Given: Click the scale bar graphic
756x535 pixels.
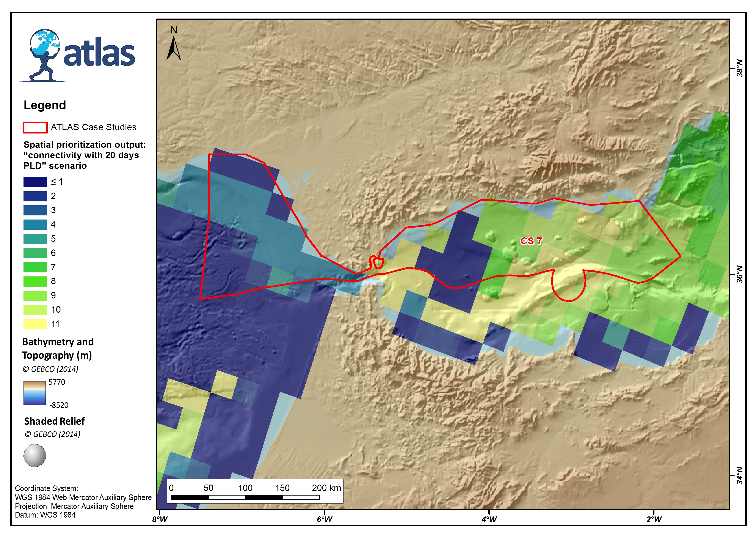Looking at the screenshot, I should pos(245,497).
